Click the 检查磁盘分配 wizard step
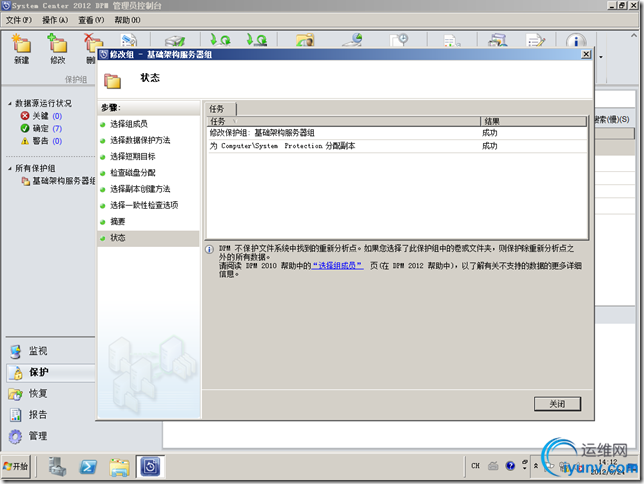Viewport: 644px width, 484px height. click(132, 173)
